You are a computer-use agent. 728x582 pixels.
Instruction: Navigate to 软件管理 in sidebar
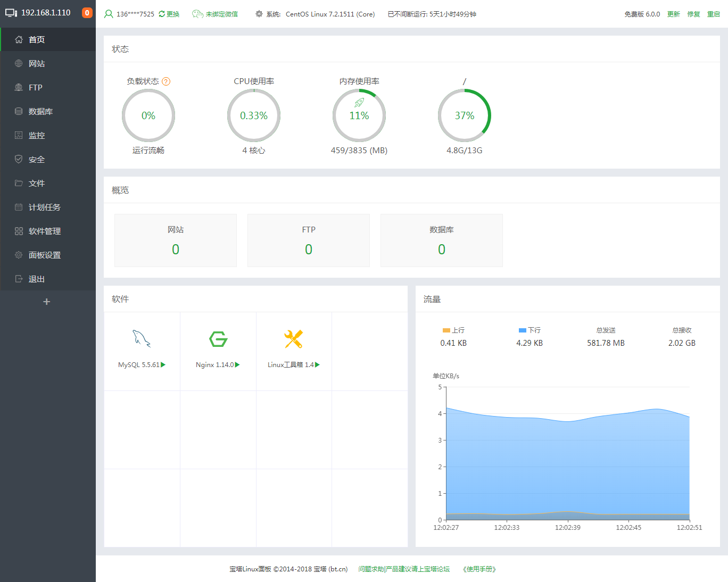point(48,231)
